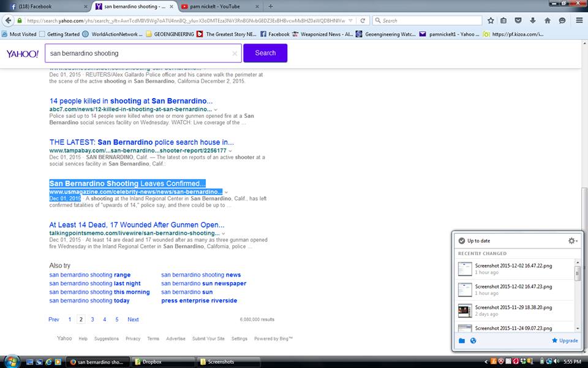Open Screenshot 2015-11-29 18.38.20.png thumbnail
Viewport: 588px width, 368px height.
[x=465, y=310]
